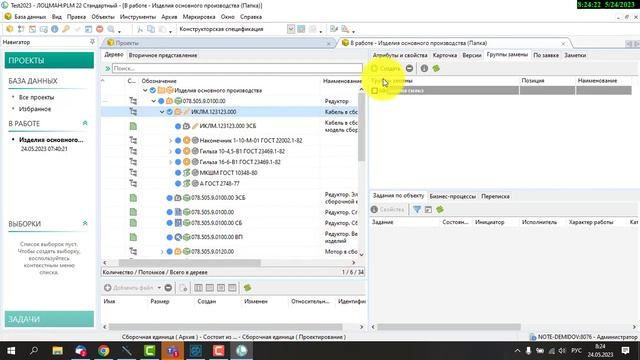640x360 pixels.
Task: Toggle the blue check circle on the ИКЛМ.123123.000 row
Action: click(x=170, y=112)
